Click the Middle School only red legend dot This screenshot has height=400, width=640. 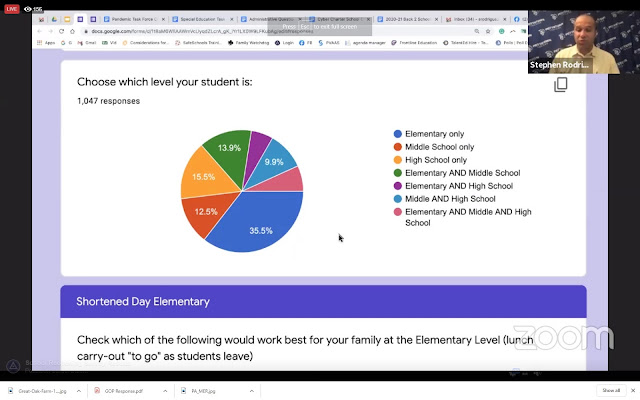click(398, 147)
